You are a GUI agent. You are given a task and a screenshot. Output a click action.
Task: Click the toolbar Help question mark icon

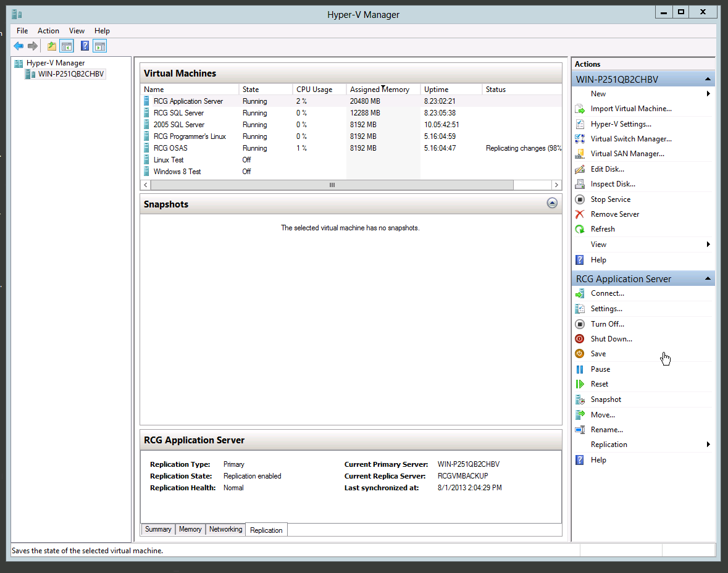click(85, 46)
